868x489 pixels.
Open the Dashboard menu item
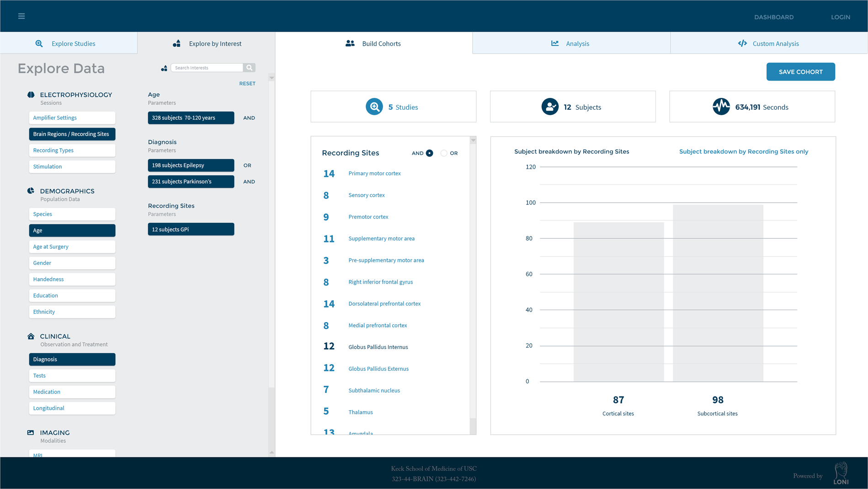pyautogui.click(x=774, y=17)
